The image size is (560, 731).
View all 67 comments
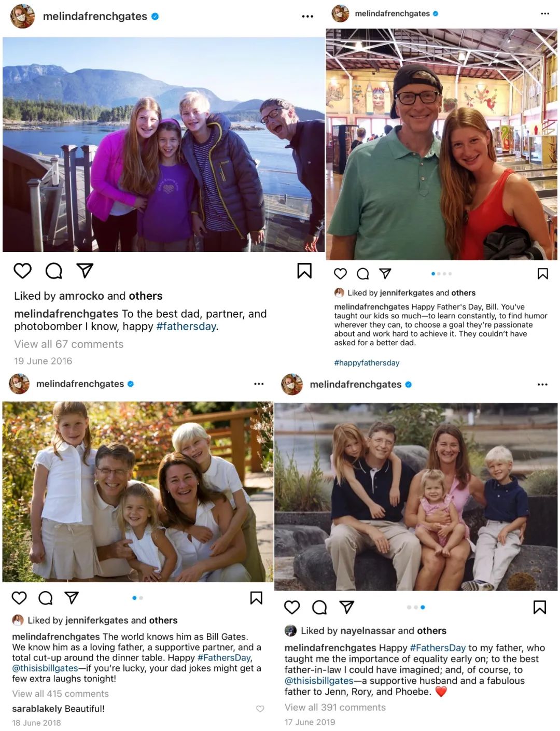pos(69,344)
